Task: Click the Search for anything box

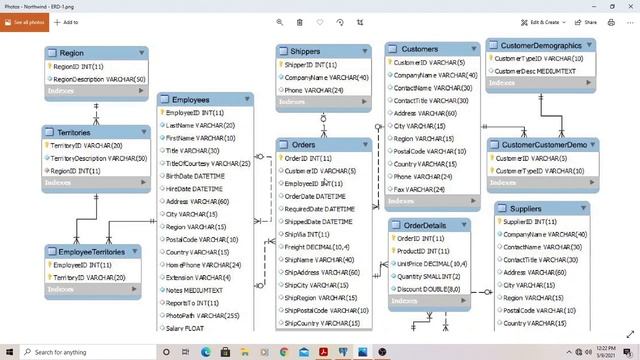Action: pos(88,352)
